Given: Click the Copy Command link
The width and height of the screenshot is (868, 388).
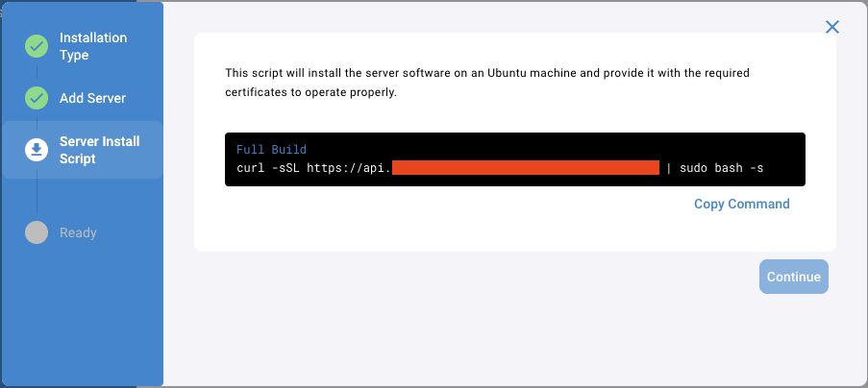Looking at the screenshot, I should (742, 204).
